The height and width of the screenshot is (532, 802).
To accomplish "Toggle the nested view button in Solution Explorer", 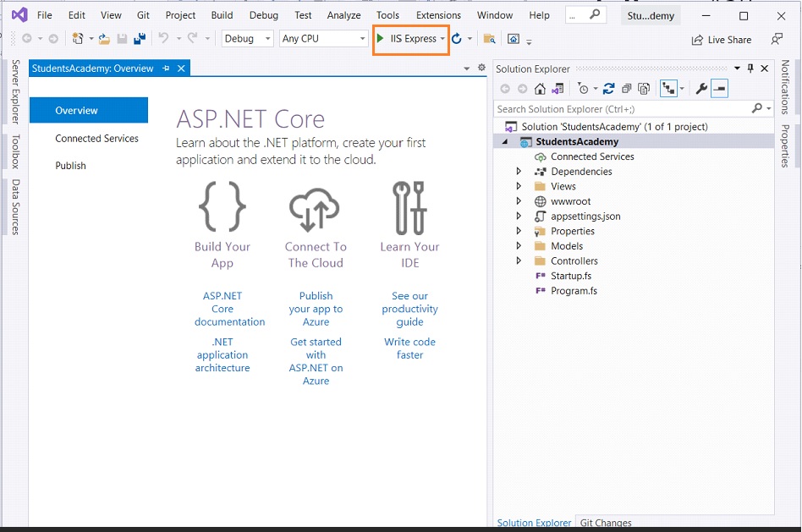I will pos(668,89).
